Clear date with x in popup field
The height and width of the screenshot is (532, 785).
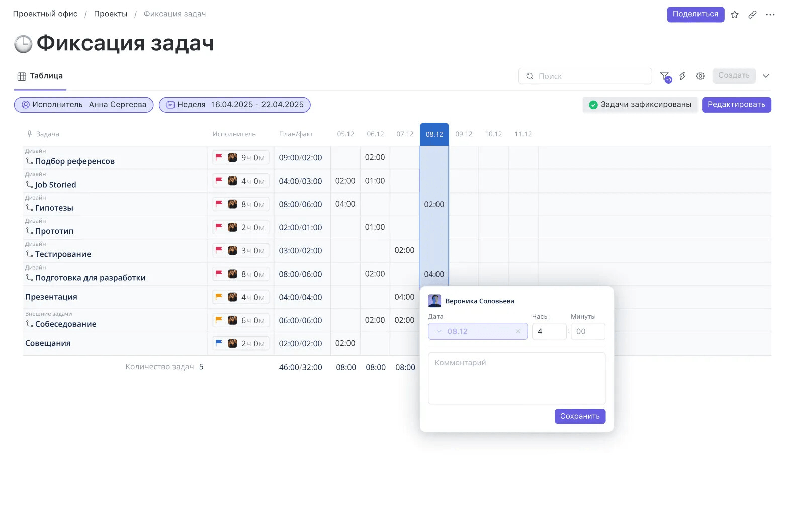point(518,331)
